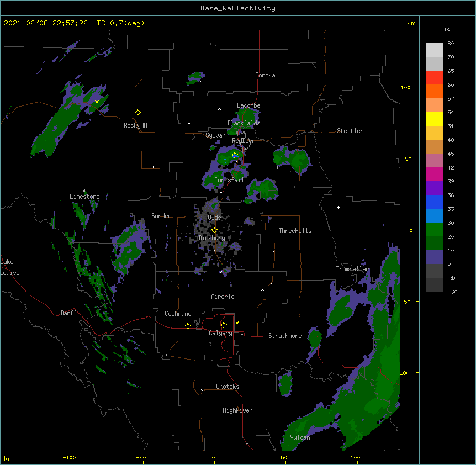Click the 100 tick on right axis
Image resolution: width=476 pixels, height=465 pixels.
click(x=405, y=87)
